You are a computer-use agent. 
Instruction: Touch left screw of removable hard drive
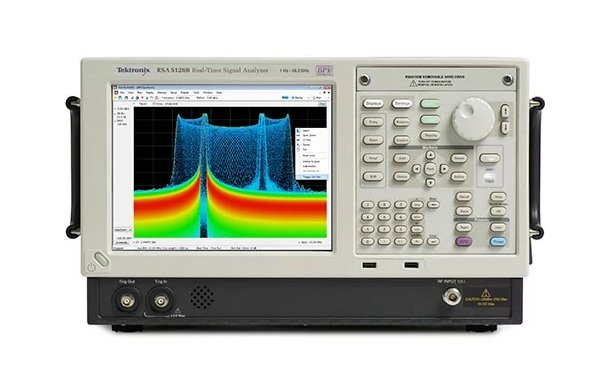pyautogui.click(x=364, y=80)
